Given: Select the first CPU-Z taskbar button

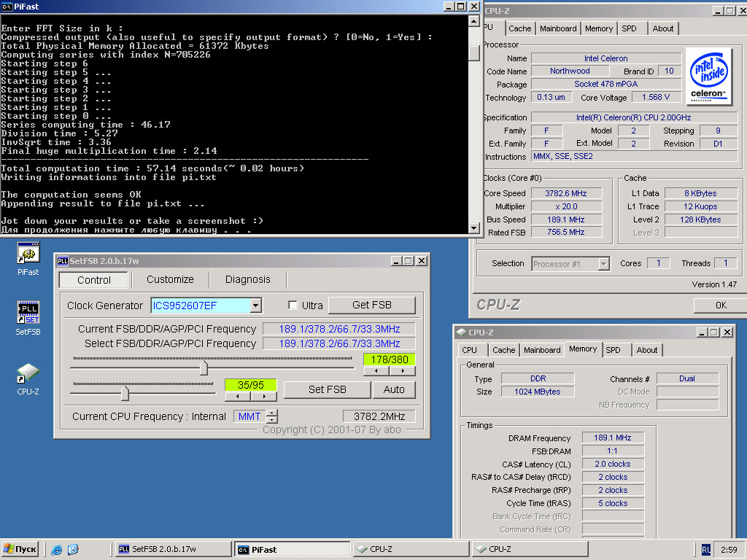Looking at the screenshot, I should 411,549.
